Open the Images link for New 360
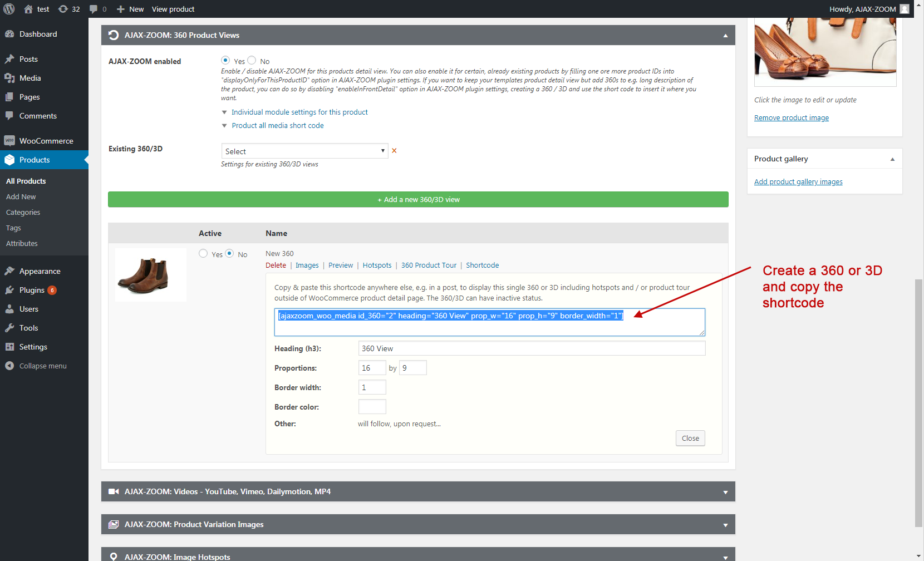This screenshot has height=561, width=924. pyautogui.click(x=307, y=265)
